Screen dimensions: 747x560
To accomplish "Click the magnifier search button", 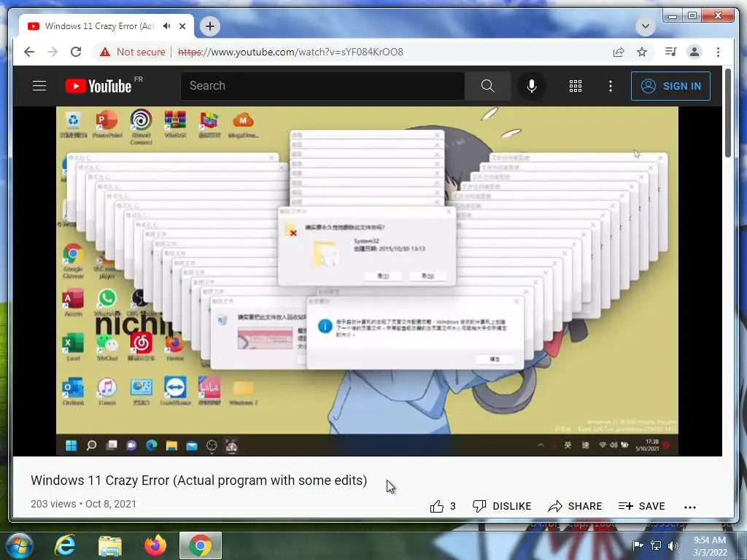I will point(488,86).
